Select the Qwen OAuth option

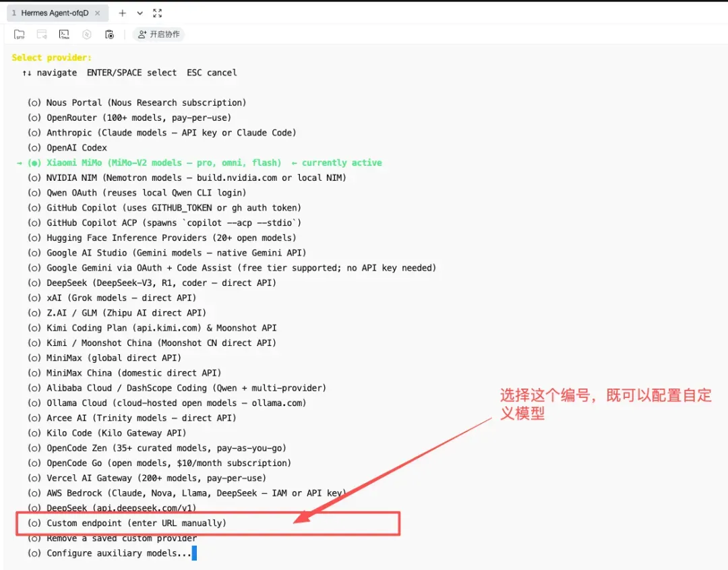click(x=137, y=193)
